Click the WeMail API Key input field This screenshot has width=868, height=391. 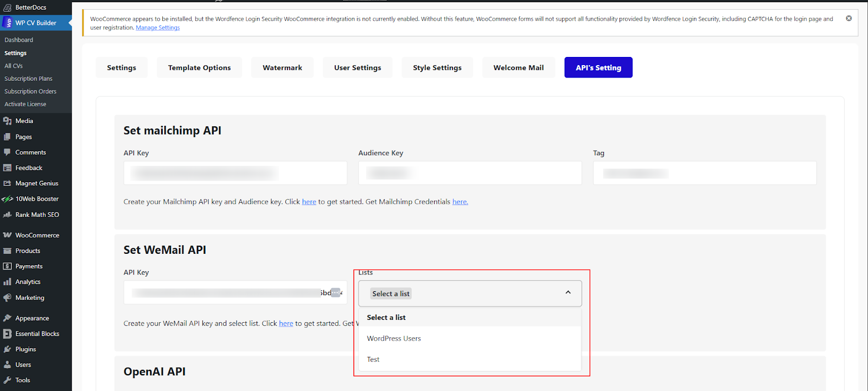click(235, 292)
